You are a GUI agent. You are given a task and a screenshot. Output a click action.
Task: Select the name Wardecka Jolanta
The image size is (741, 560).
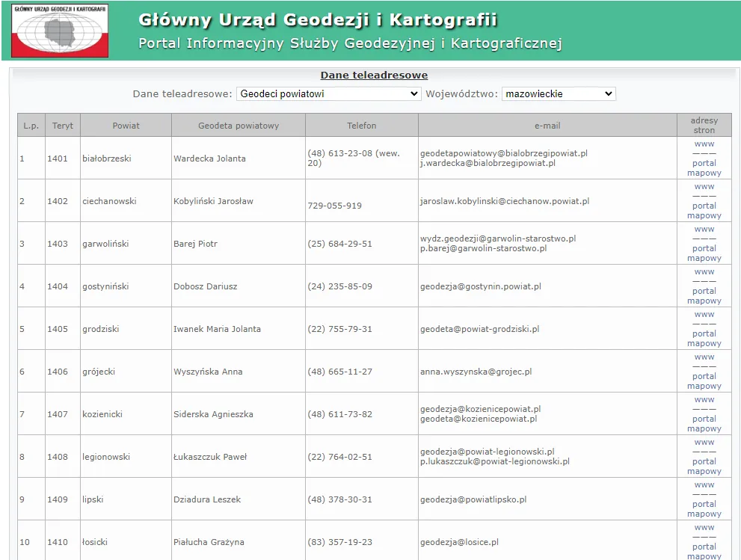[209, 159]
